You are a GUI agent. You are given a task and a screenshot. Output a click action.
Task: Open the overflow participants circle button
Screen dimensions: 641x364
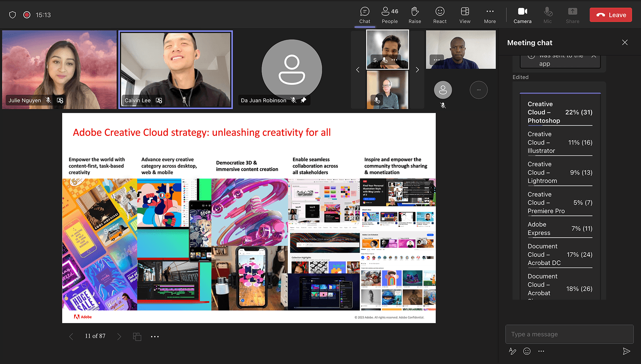pos(479,90)
